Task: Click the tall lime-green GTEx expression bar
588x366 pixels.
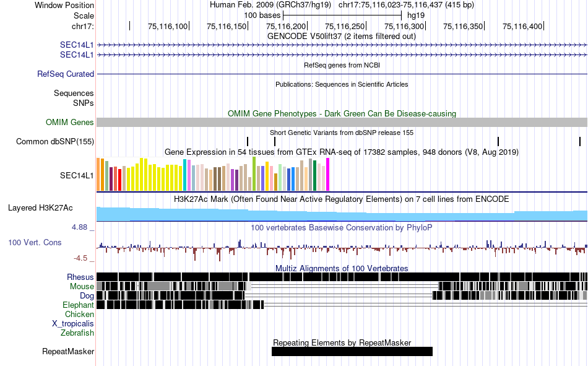Action: coord(254,174)
